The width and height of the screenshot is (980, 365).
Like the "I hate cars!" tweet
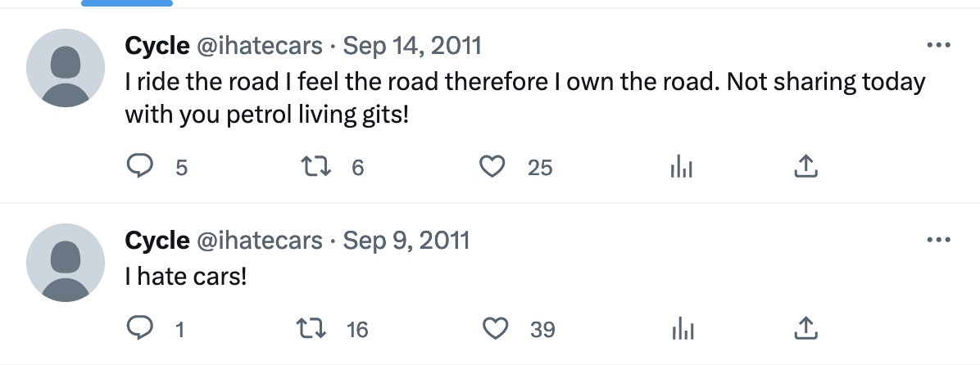point(493,329)
